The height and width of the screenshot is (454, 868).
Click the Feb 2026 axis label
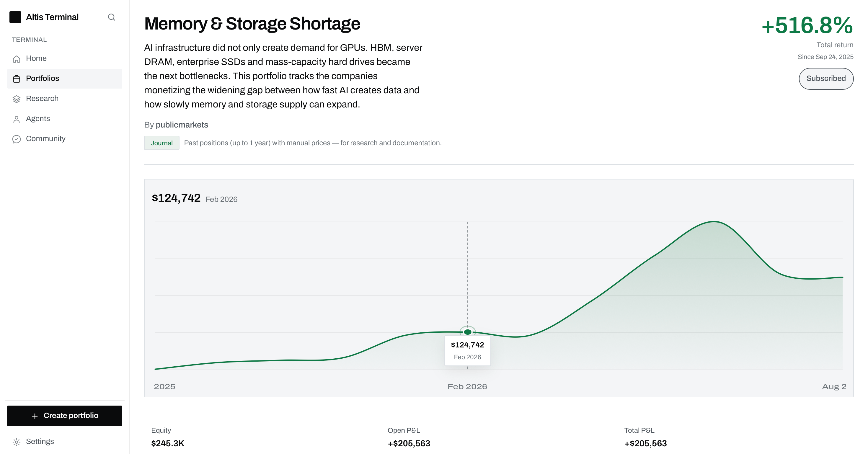coord(467,386)
